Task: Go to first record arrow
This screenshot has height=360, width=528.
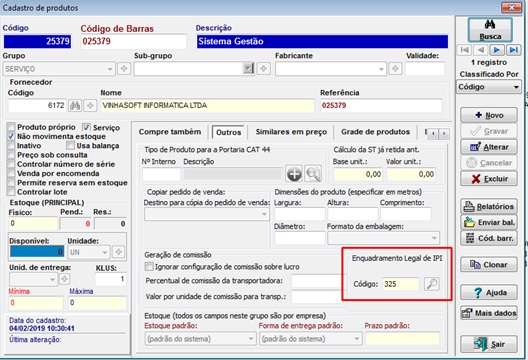Action: (x=465, y=50)
